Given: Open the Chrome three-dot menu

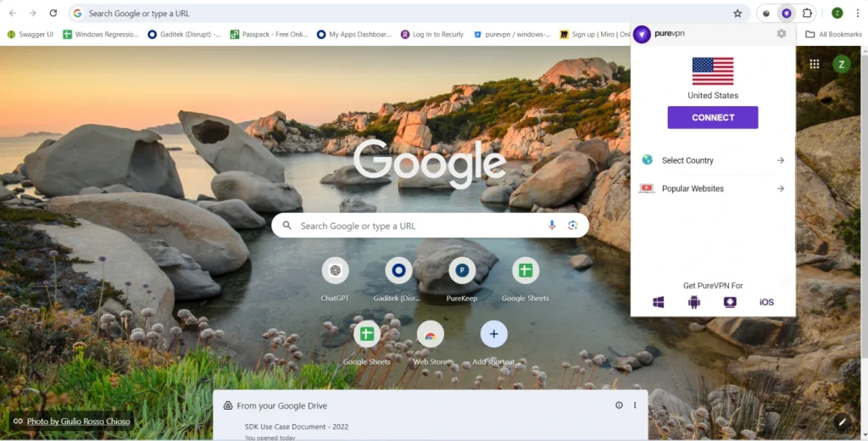Looking at the screenshot, I should 857,14.
